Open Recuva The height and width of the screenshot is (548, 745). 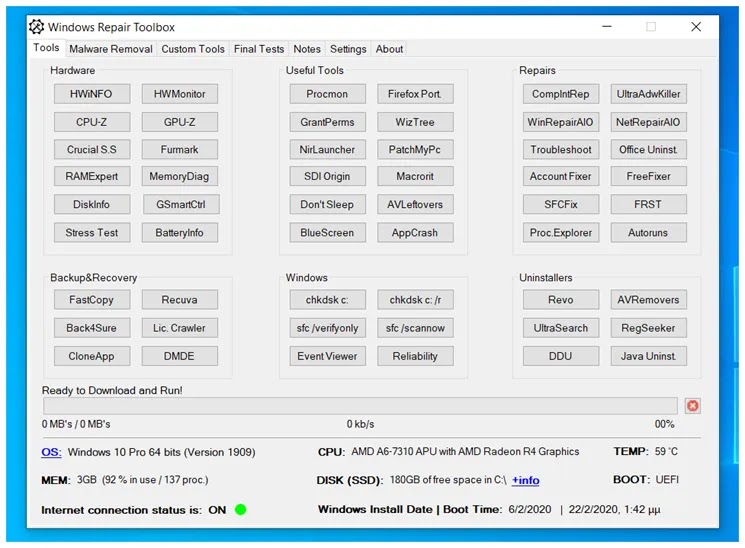click(x=180, y=300)
